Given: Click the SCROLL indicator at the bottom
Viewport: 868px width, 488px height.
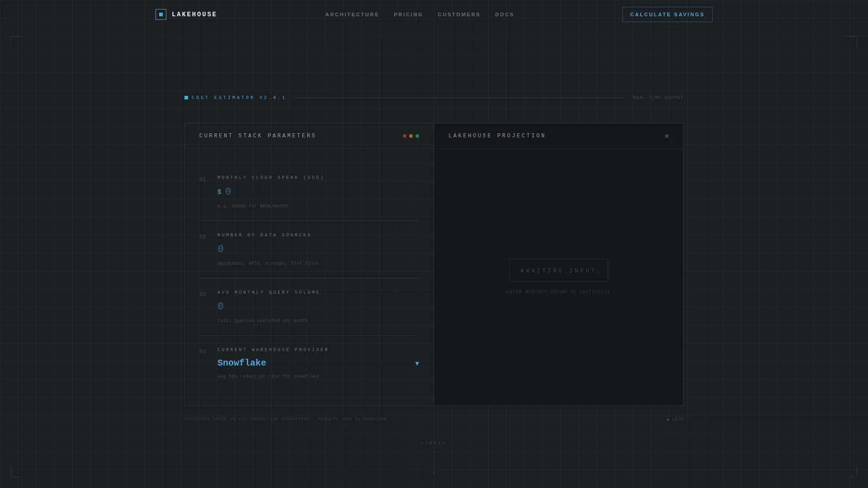Looking at the screenshot, I should tap(434, 443).
